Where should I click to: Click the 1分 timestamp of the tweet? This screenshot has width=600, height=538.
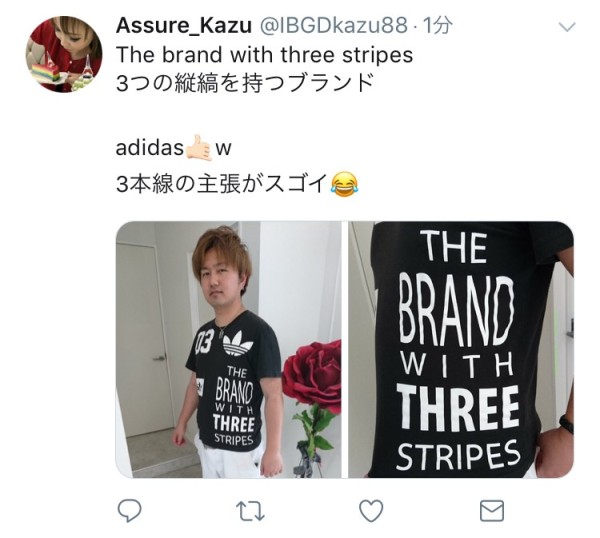437,26
